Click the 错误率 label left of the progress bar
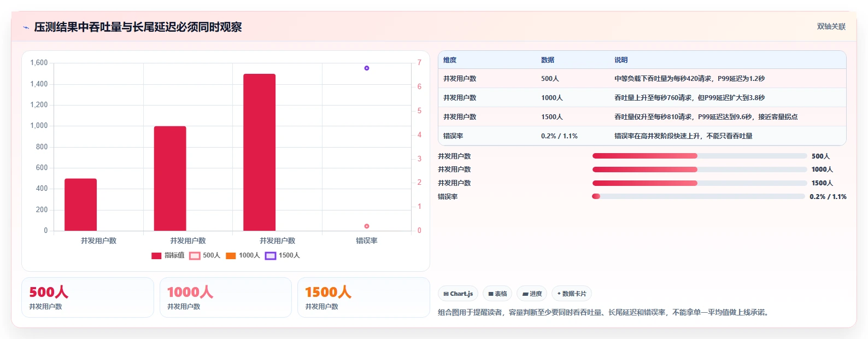This screenshot has width=868, height=339. tap(448, 197)
